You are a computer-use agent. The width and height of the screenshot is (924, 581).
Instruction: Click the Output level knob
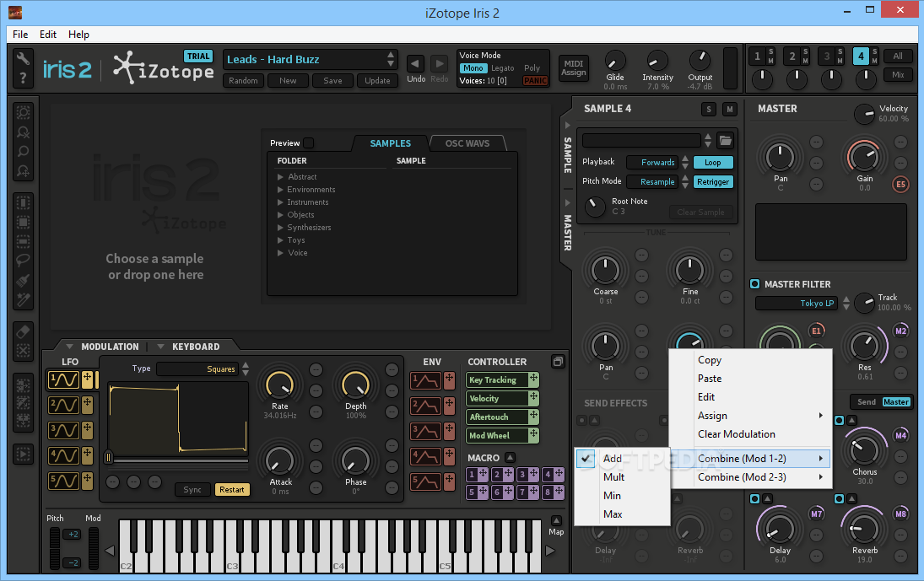700,60
